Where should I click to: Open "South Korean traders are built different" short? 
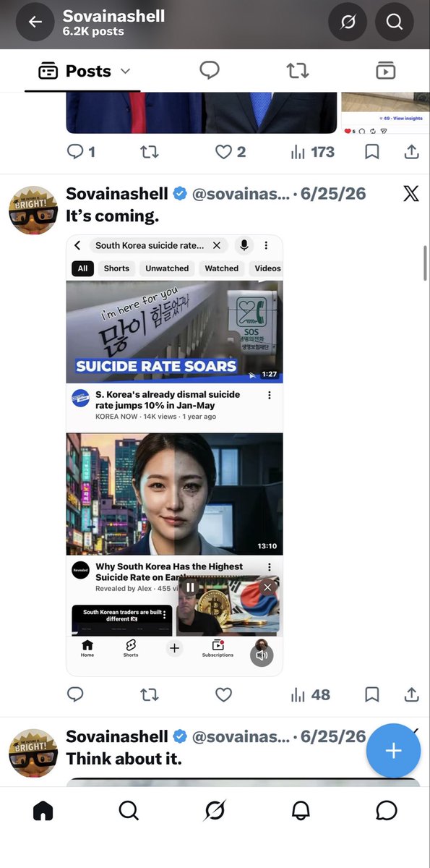[121, 621]
